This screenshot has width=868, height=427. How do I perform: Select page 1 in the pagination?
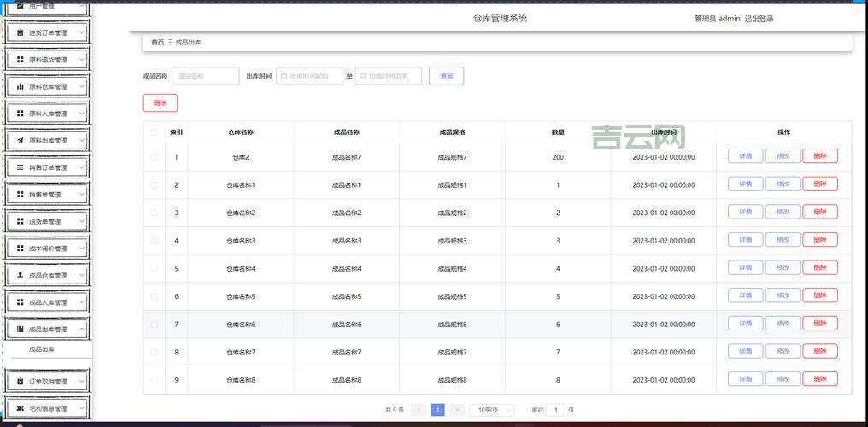438,410
